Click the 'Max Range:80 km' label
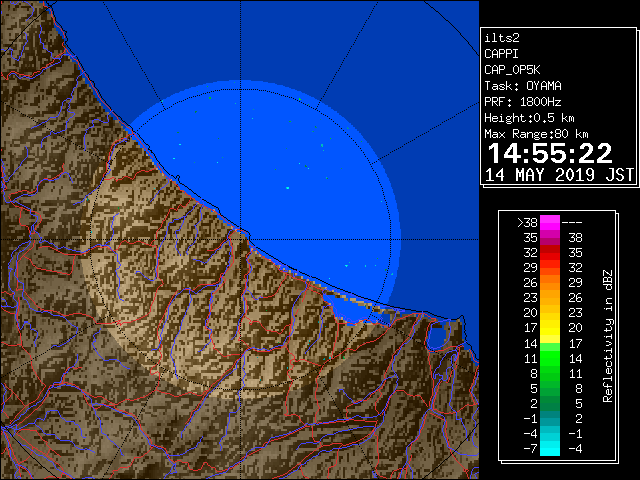The width and height of the screenshot is (640, 480). coord(536,134)
